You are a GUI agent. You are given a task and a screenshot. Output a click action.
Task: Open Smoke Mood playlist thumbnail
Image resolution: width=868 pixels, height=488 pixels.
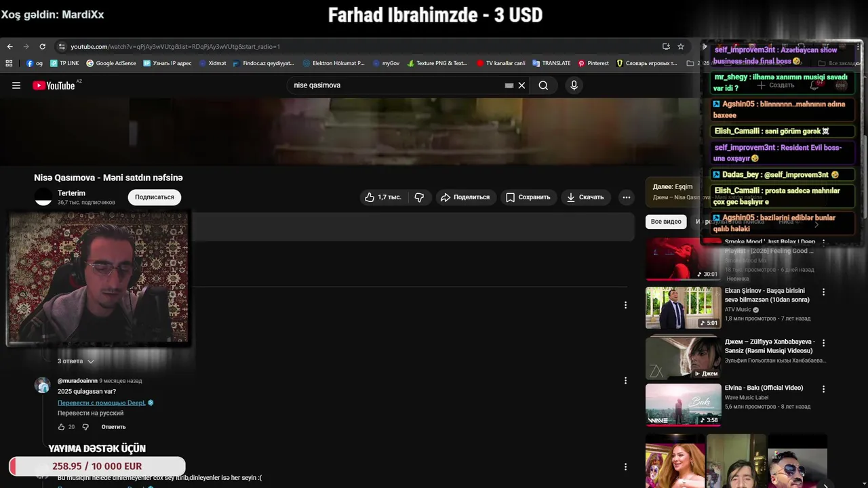tap(683, 259)
